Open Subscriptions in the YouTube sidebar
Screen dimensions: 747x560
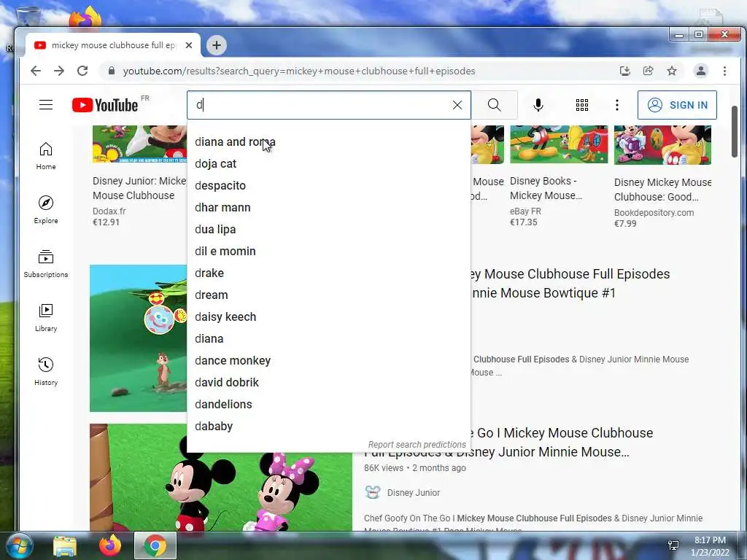tap(46, 264)
